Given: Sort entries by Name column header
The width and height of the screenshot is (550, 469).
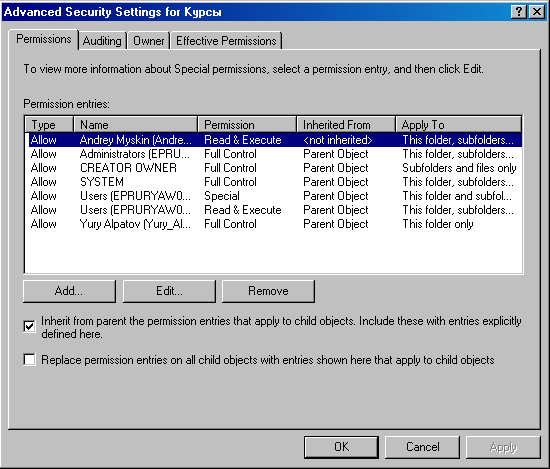Looking at the screenshot, I should (x=135, y=125).
